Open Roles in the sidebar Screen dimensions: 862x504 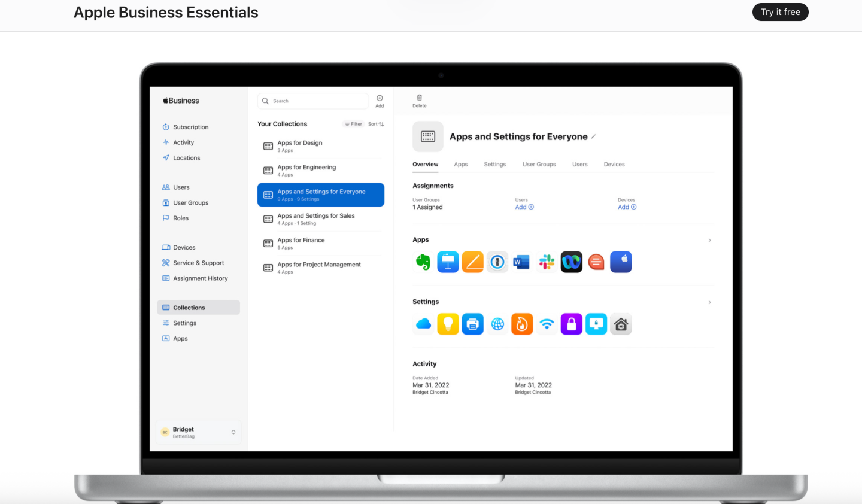pos(175,218)
